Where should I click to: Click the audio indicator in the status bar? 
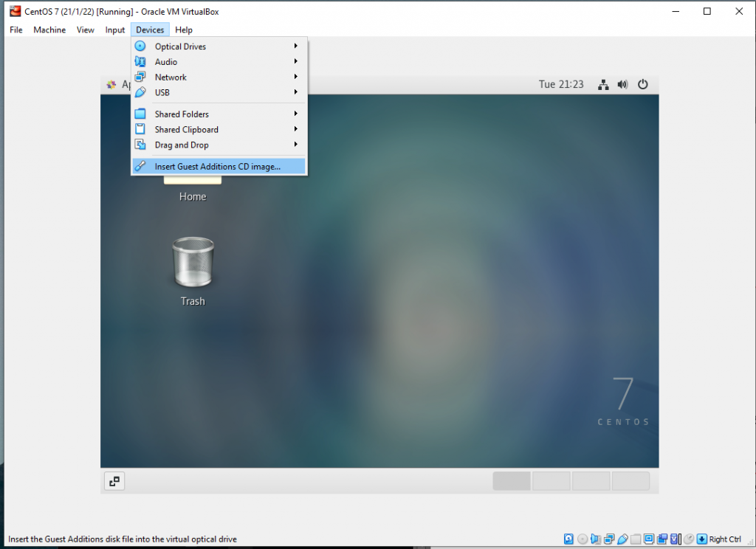click(x=596, y=539)
